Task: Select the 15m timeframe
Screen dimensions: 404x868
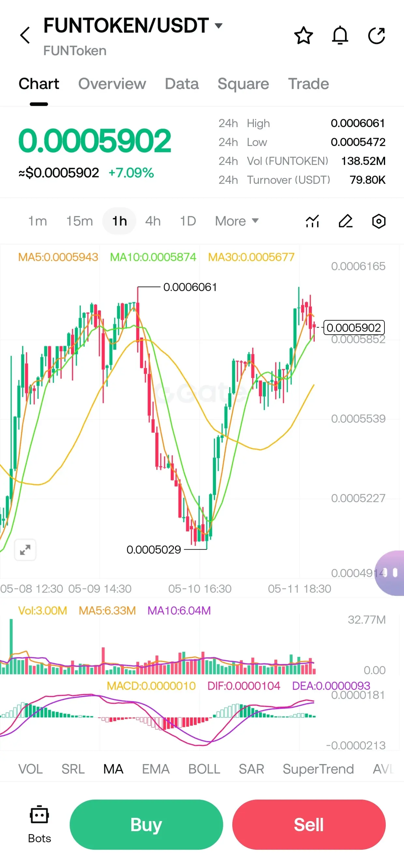Action: coord(79,221)
